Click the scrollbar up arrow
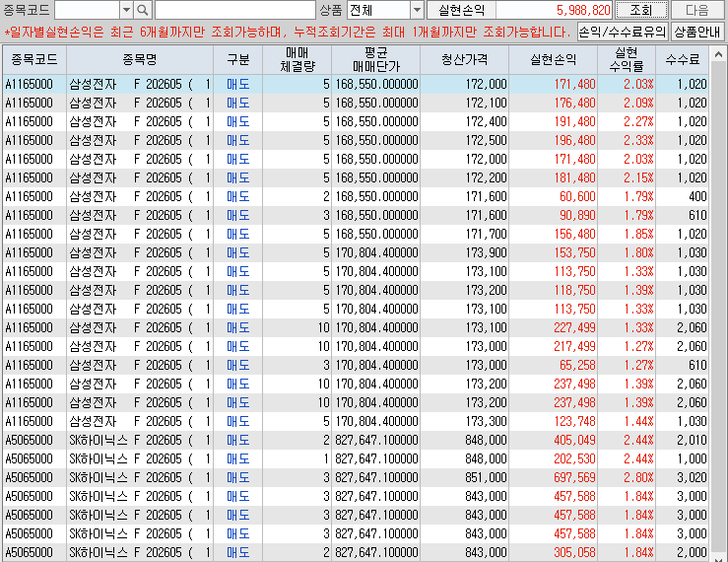Viewport: 728px width, 562px height. pyautogui.click(x=716, y=52)
